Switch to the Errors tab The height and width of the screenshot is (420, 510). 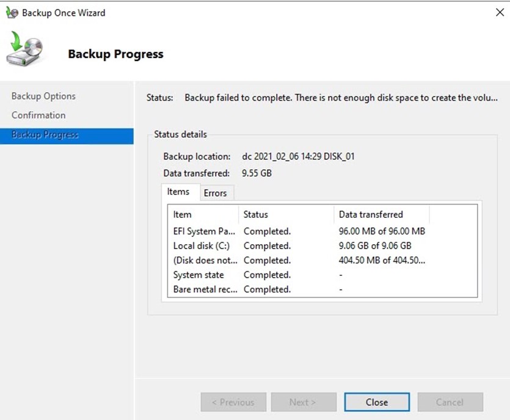pos(215,193)
